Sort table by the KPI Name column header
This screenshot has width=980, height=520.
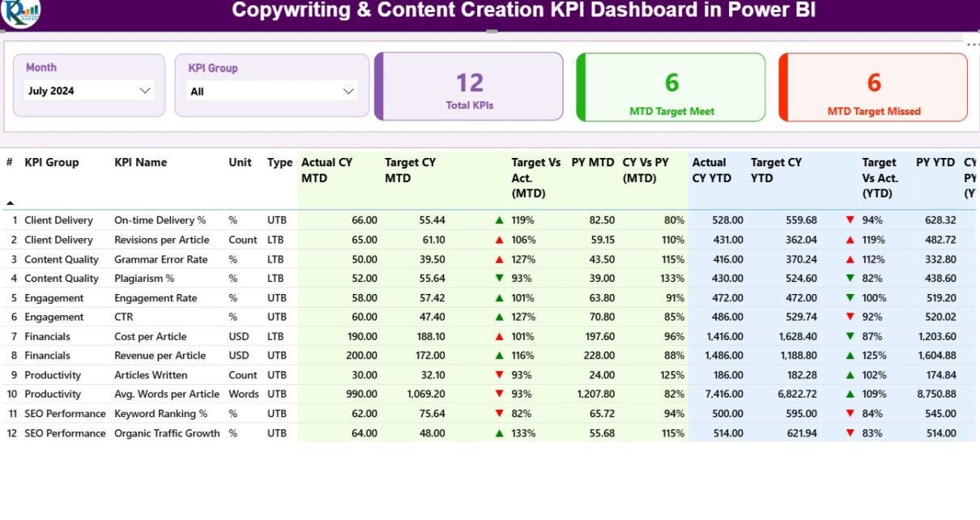(140, 163)
